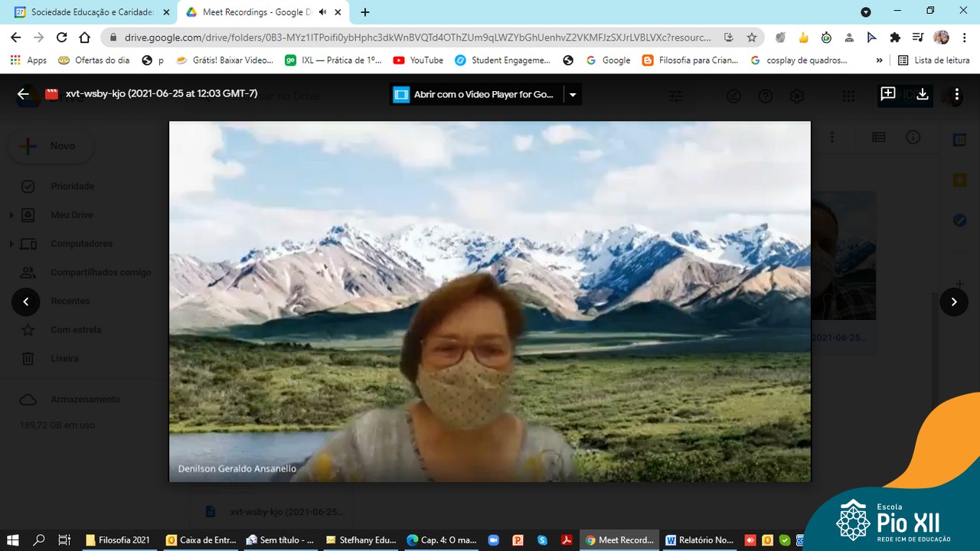
Task: Expand hidden bookmarks with the chevron
Action: [x=879, y=60]
